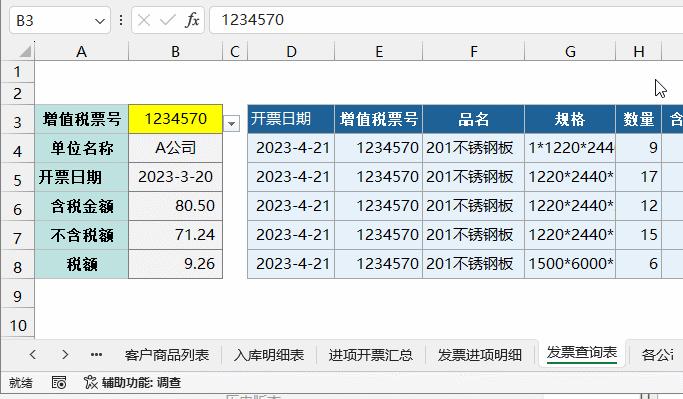
Task: Click the 就绪 status indicator
Action: 21,383
